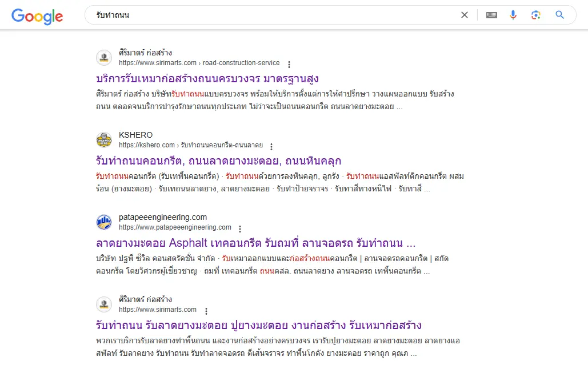Click the KSHERO site favicon

click(104, 140)
